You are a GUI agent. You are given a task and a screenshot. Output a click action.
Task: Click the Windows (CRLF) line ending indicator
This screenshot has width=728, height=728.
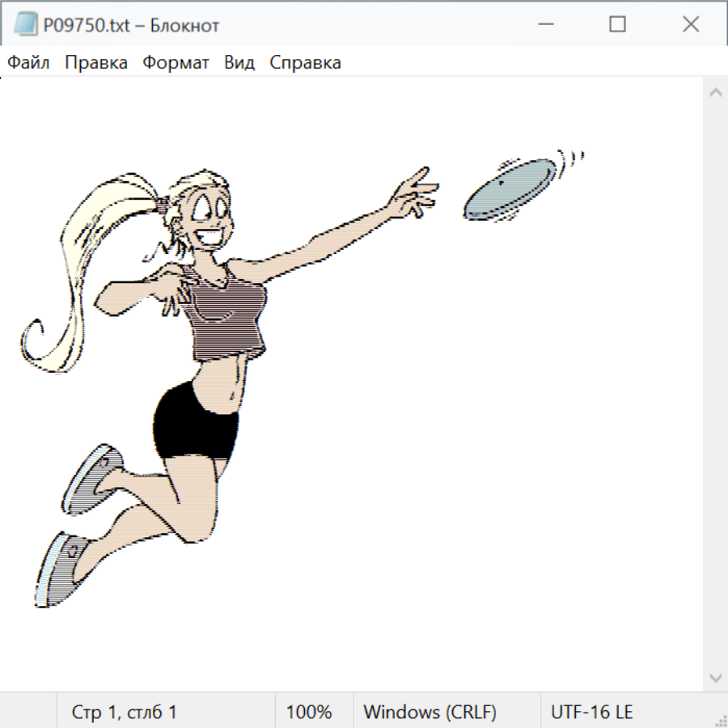click(430, 713)
